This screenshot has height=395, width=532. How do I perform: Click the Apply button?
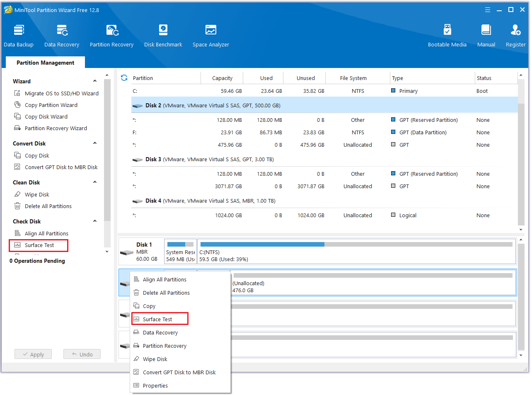[x=33, y=354]
